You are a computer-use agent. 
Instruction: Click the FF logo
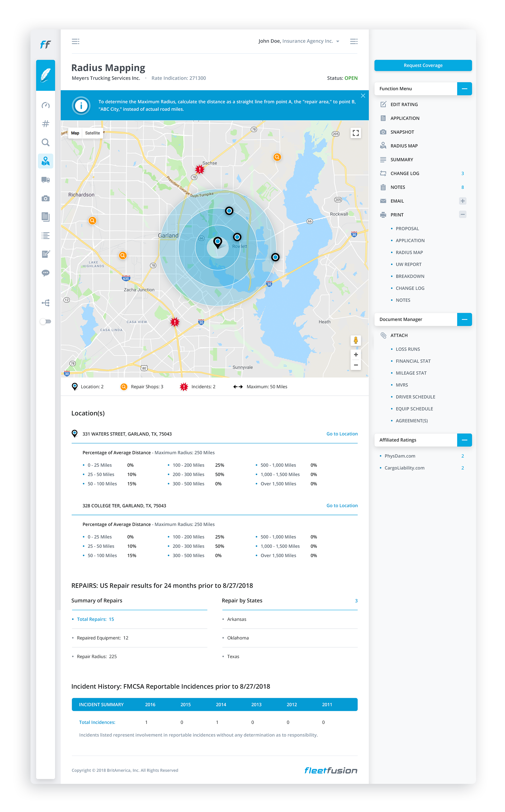pyautogui.click(x=46, y=44)
